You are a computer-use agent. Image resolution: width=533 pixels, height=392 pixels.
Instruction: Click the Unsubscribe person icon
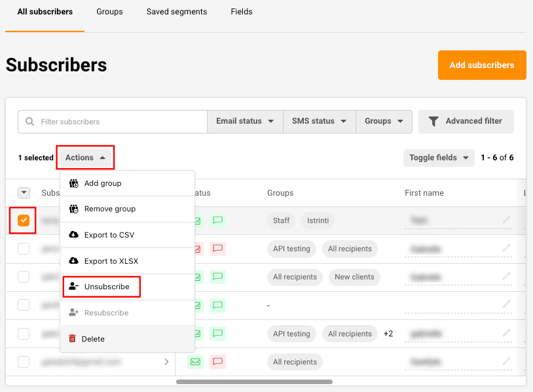tap(73, 287)
